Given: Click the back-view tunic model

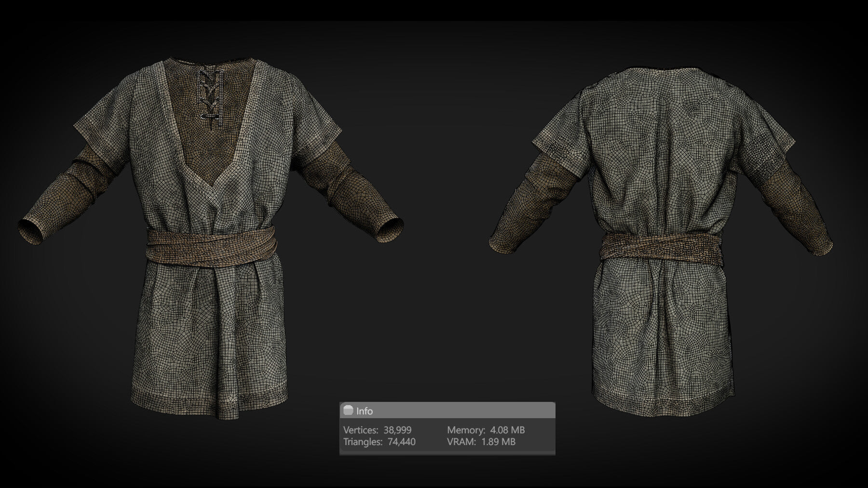Looking at the screenshot, I should click(x=662, y=241).
